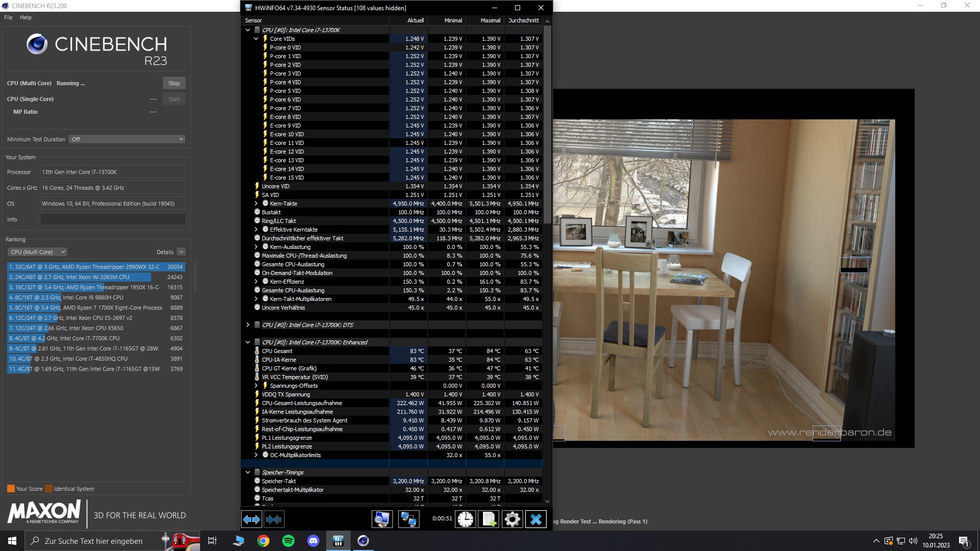Open Spotify from the taskbar
The width and height of the screenshot is (980, 551).
(288, 541)
